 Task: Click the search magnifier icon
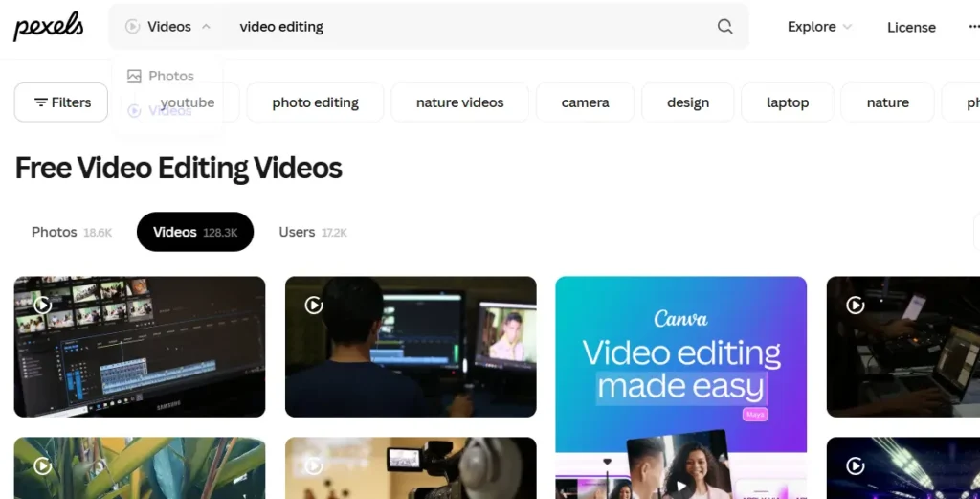coord(724,26)
